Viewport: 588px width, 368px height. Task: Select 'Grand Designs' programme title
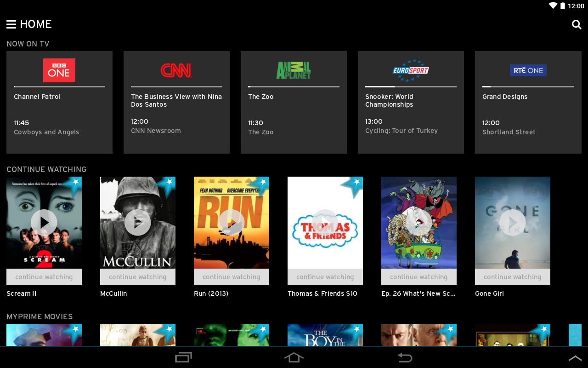pyautogui.click(x=505, y=97)
